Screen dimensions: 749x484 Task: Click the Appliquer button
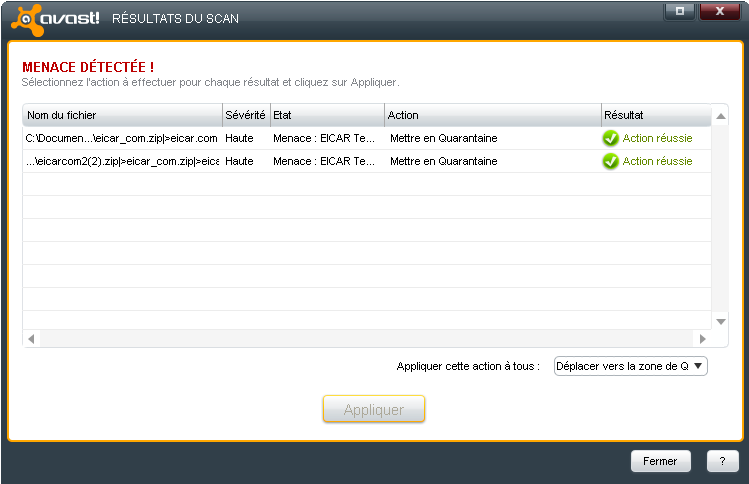pos(374,409)
